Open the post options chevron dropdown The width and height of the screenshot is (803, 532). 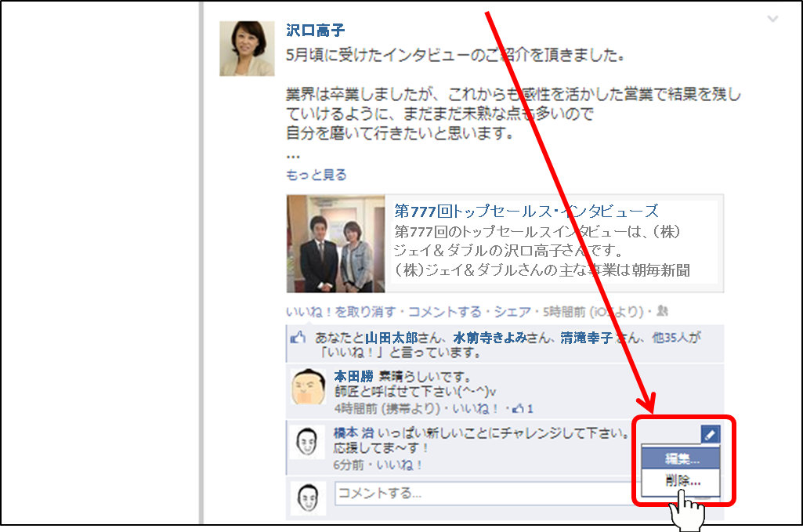[x=772, y=19]
